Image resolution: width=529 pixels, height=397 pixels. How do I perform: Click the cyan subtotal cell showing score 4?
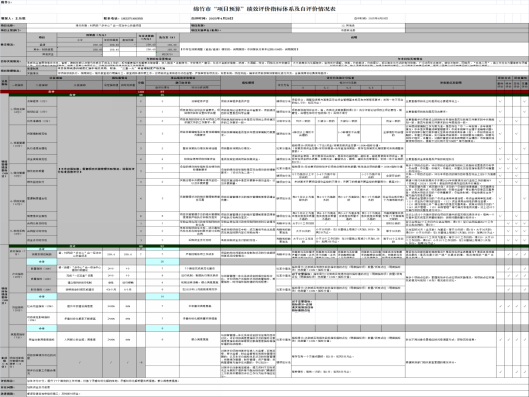[162, 328]
